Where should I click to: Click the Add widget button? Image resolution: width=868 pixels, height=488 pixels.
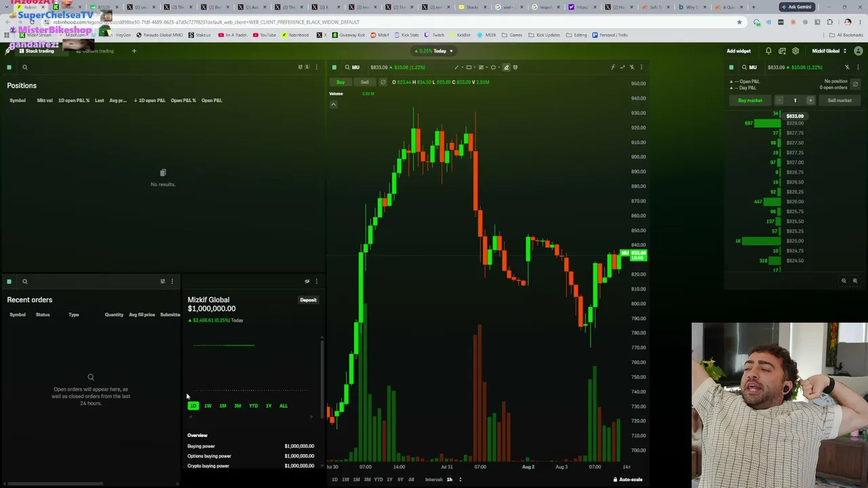click(x=738, y=51)
